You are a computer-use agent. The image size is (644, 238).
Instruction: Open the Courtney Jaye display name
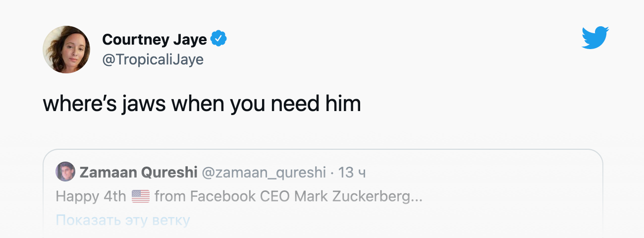(154, 39)
